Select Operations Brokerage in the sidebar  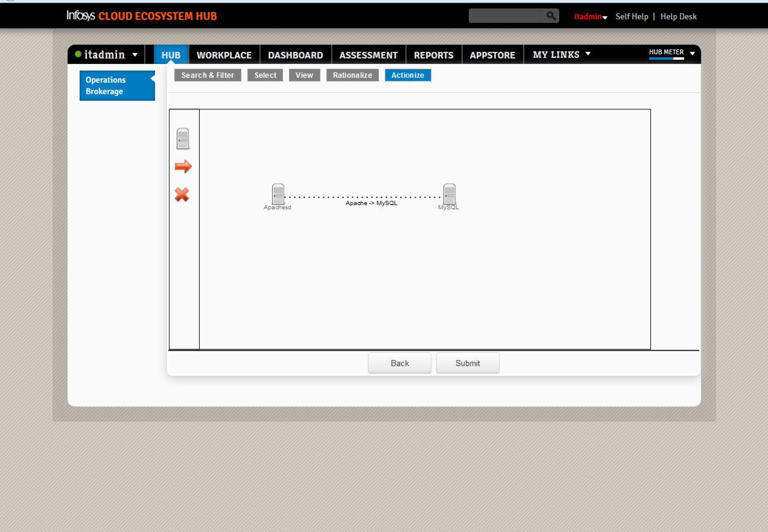click(x=117, y=85)
